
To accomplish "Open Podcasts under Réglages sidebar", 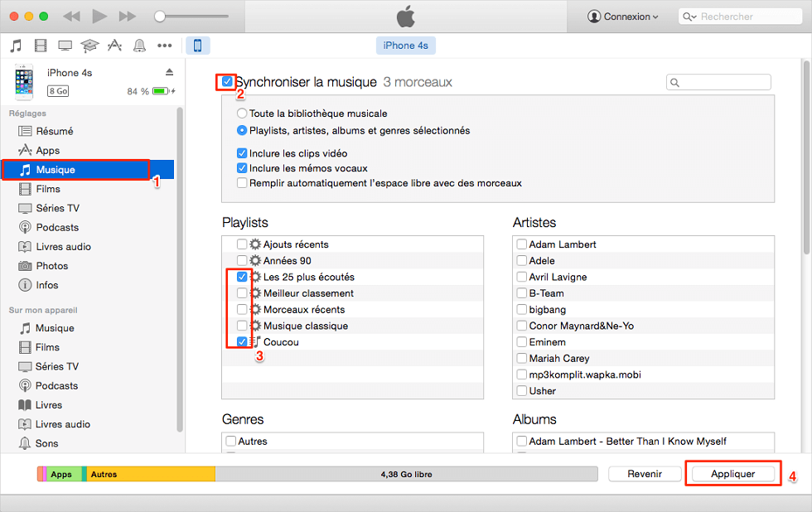I will 57,227.
